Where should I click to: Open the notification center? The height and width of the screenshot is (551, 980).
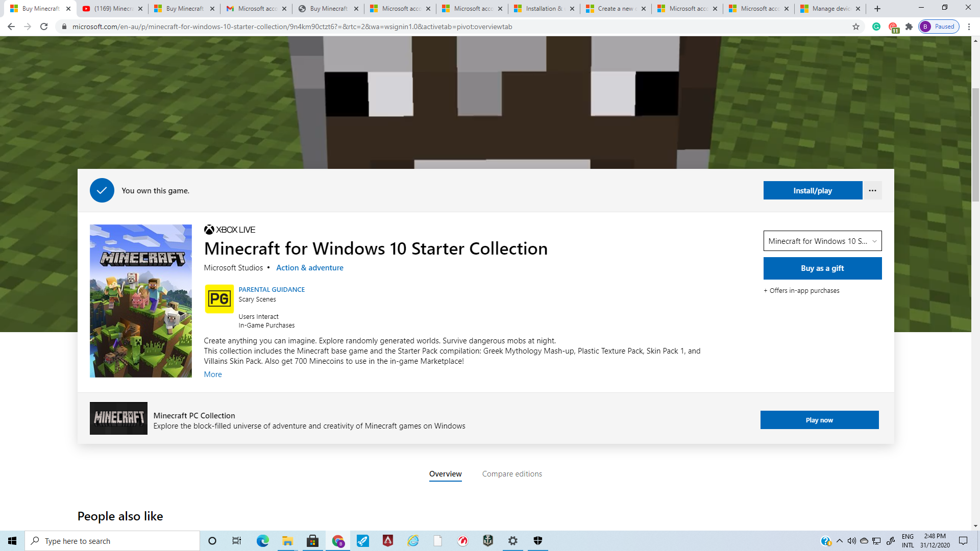[x=963, y=541]
